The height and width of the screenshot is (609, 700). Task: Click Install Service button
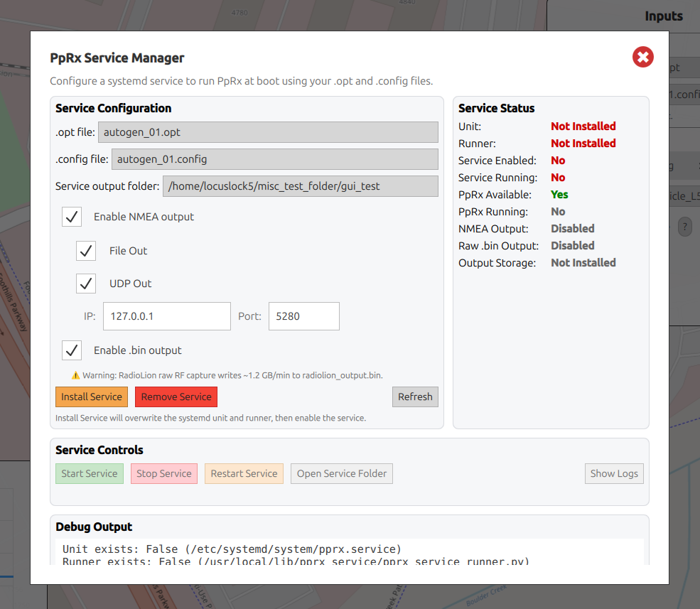pos(92,397)
